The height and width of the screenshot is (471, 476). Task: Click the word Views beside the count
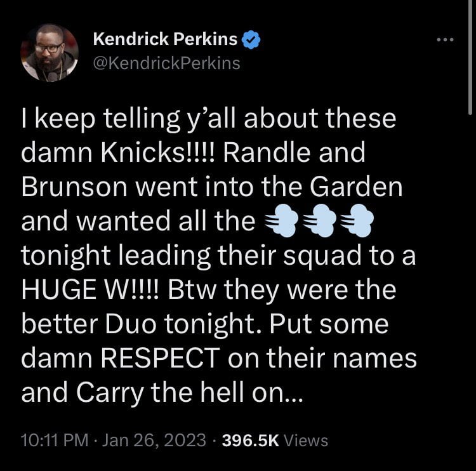pyautogui.click(x=306, y=441)
